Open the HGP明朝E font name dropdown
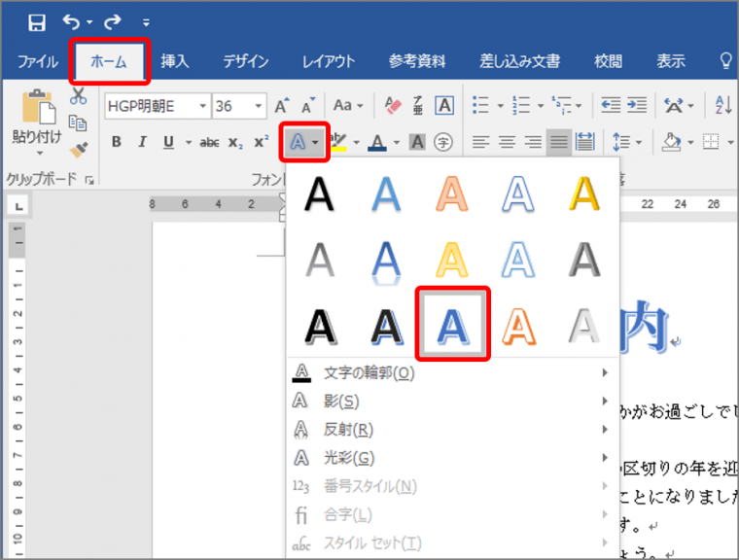The height and width of the screenshot is (560, 739). [x=203, y=106]
